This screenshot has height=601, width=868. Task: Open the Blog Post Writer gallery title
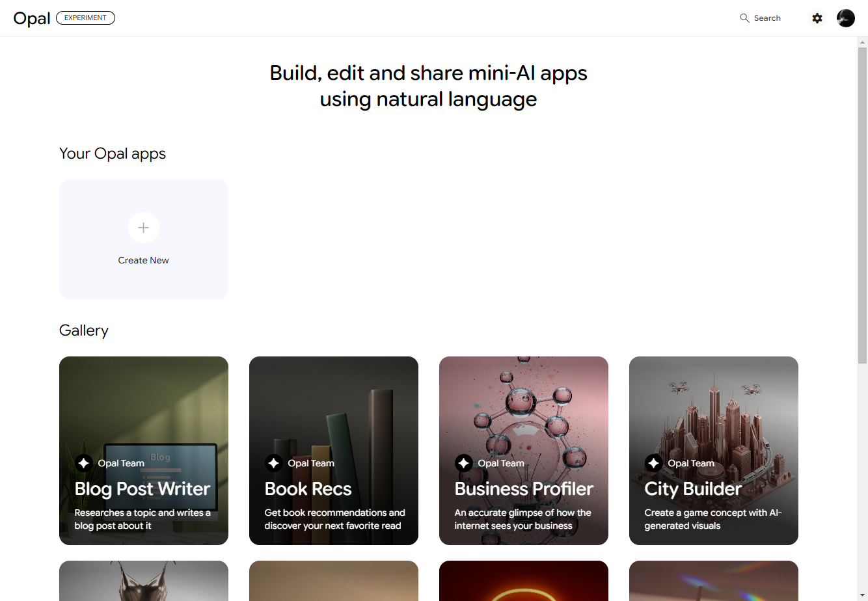142,489
